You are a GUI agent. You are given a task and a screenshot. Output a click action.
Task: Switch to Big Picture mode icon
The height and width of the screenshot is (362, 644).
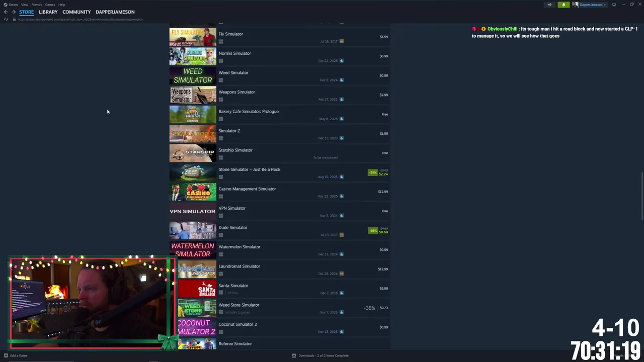[614, 5]
